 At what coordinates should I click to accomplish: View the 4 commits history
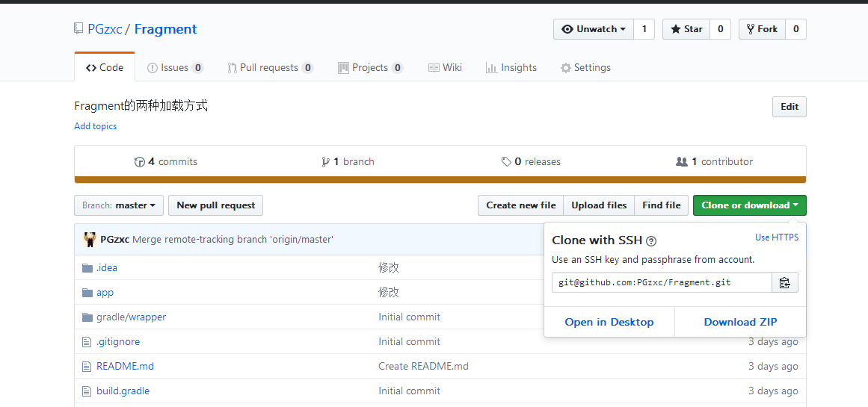pyautogui.click(x=165, y=161)
